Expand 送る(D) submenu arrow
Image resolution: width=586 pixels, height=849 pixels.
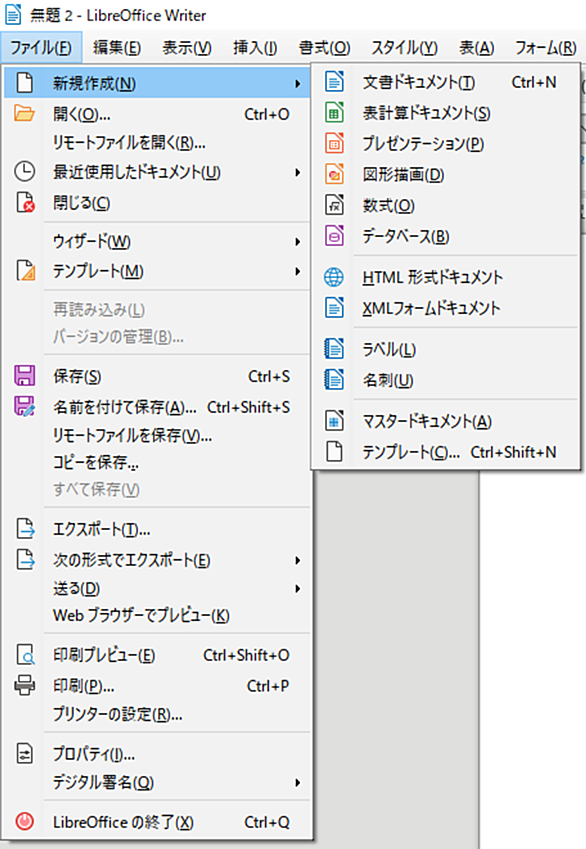point(297,589)
